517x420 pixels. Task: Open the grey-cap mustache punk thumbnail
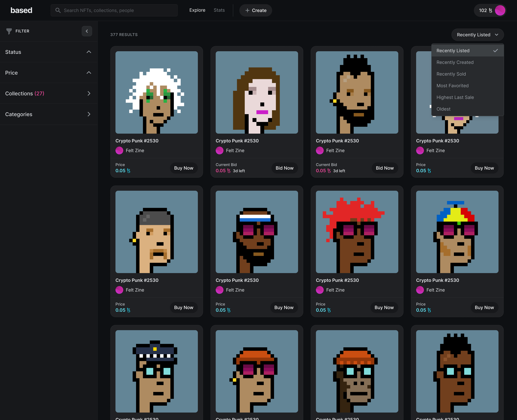(x=156, y=232)
